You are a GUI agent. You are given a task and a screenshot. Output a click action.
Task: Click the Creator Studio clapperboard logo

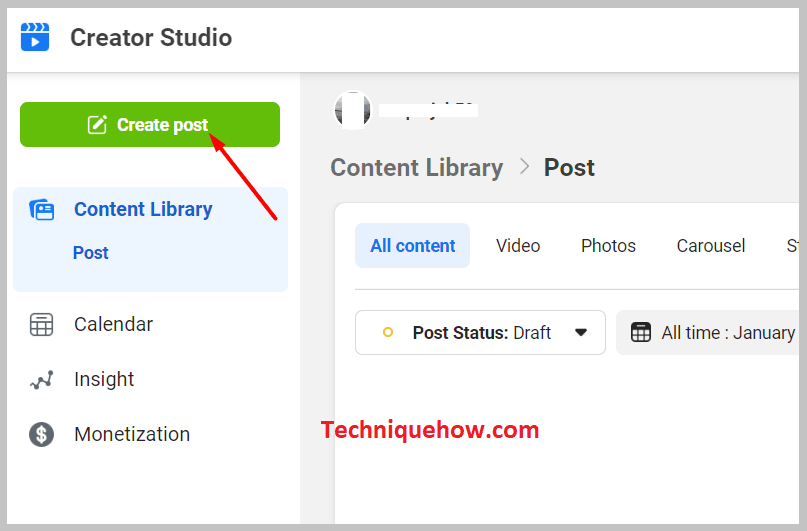(x=35, y=37)
